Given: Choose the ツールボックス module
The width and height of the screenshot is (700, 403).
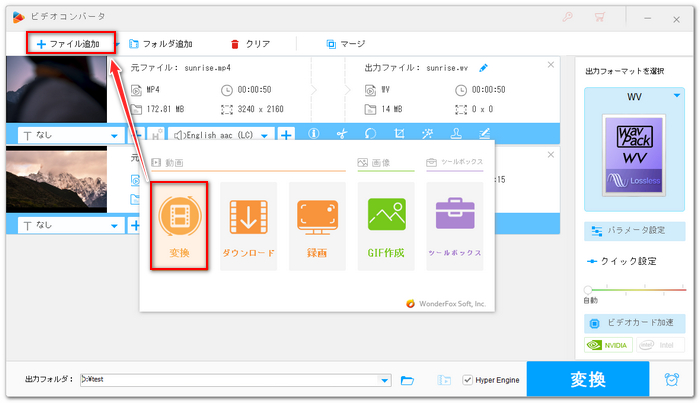Looking at the screenshot, I should [x=455, y=226].
